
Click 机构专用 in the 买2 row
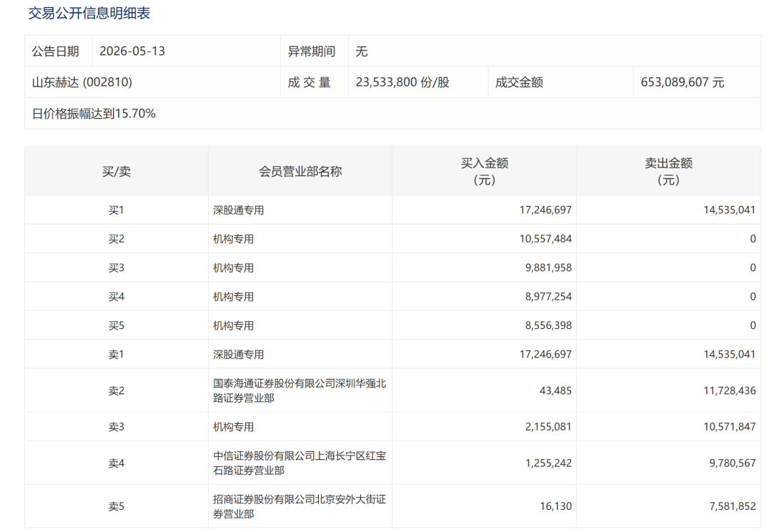point(233,239)
